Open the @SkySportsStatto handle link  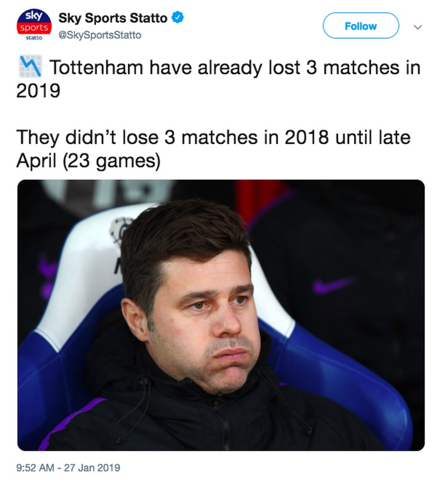click(100, 35)
